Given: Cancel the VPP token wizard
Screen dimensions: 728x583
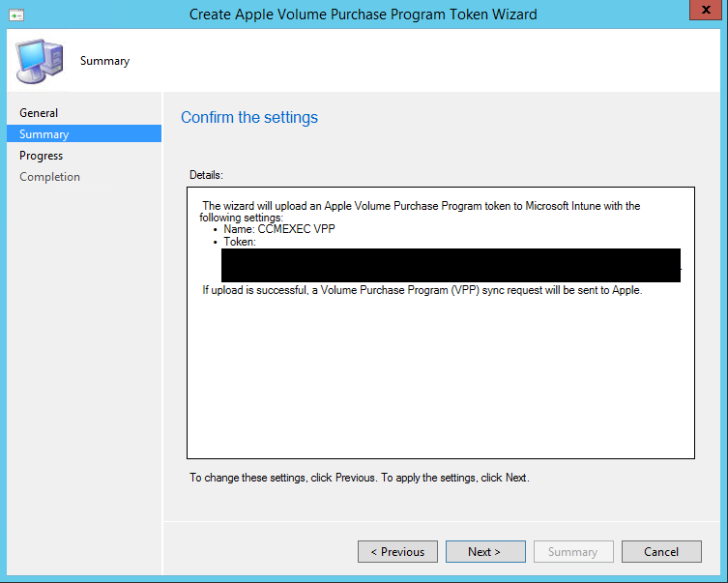Looking at the screenshot, I should 661,552.
